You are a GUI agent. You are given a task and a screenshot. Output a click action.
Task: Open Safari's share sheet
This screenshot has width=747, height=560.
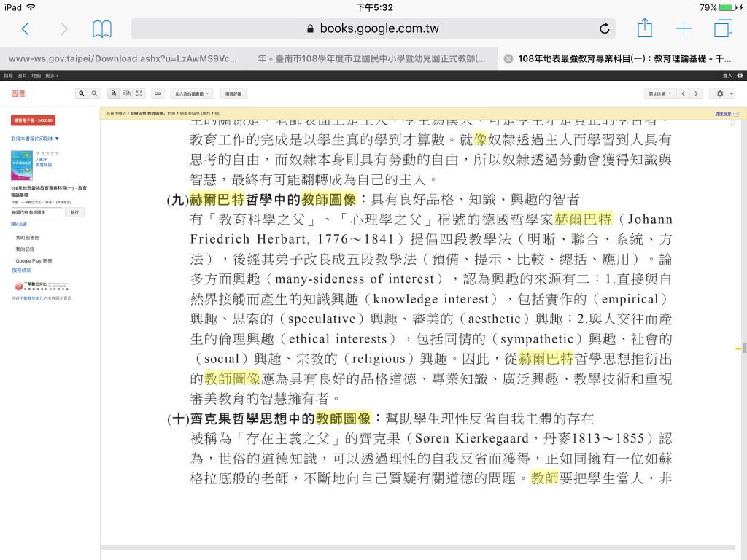pos(644,28)
